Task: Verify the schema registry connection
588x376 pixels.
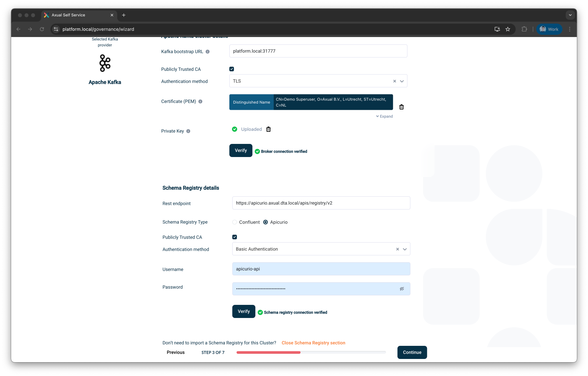Action: point(243,311)
